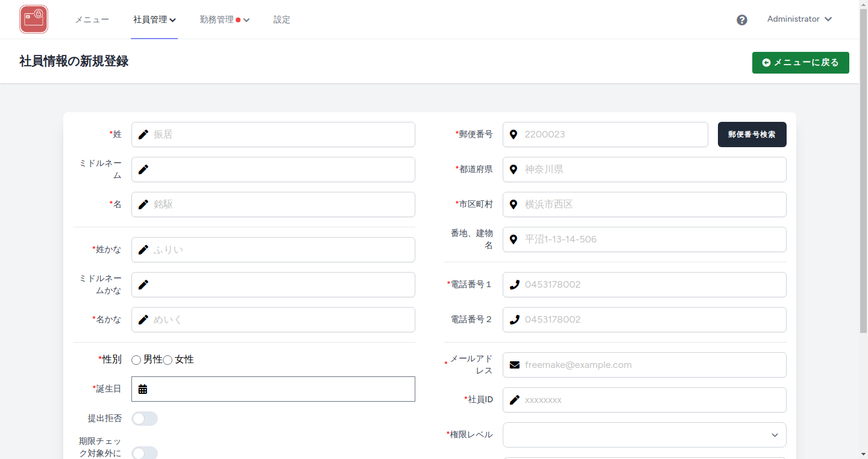Click 番地、建物名 address input field

tap(644, 239)
